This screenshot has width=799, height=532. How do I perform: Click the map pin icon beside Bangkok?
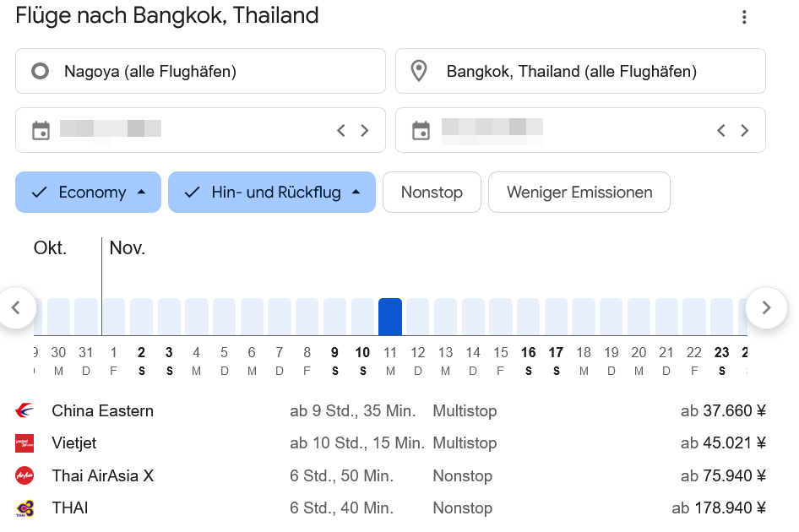coord(418,71)
